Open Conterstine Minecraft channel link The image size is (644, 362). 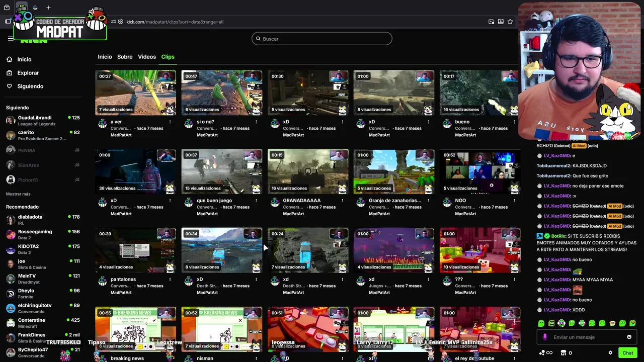tap(43, 323)
